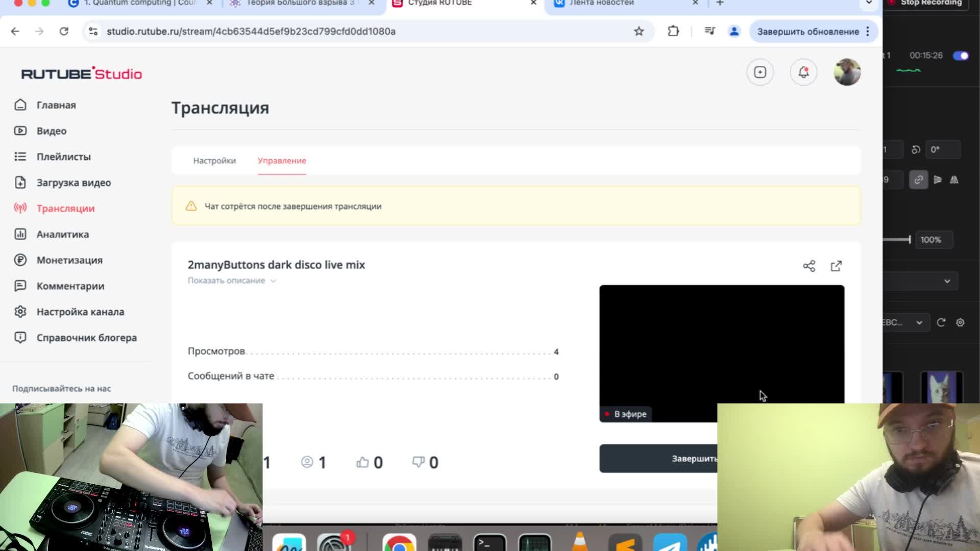Open Трансляции in the sidebar
Viewport: 980px width, 551px height.
click(x=65, y=209)
